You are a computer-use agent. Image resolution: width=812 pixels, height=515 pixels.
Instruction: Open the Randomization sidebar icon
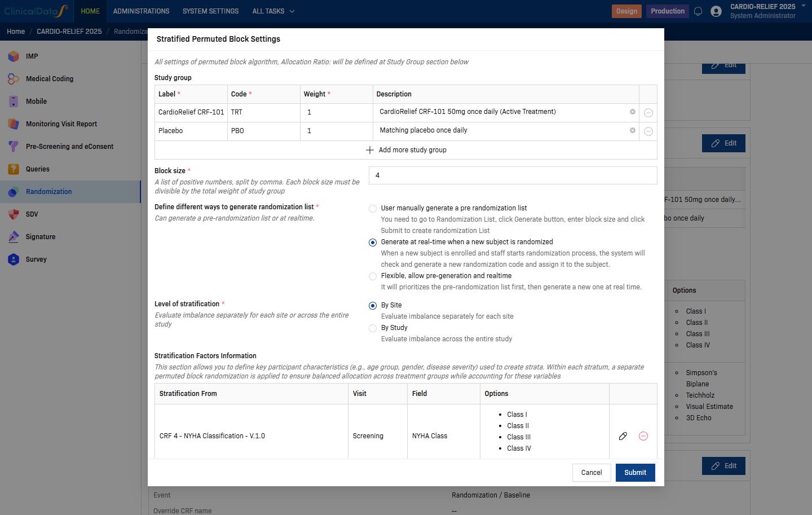click(x=14, y=192)
